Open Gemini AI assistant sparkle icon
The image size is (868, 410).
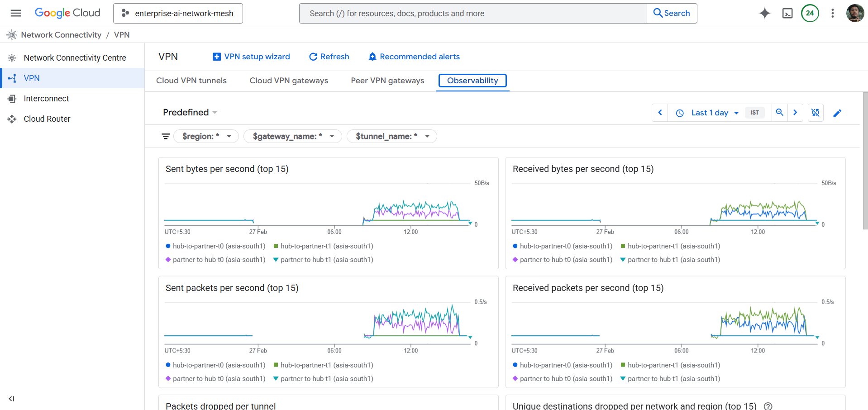pos(765,13)
